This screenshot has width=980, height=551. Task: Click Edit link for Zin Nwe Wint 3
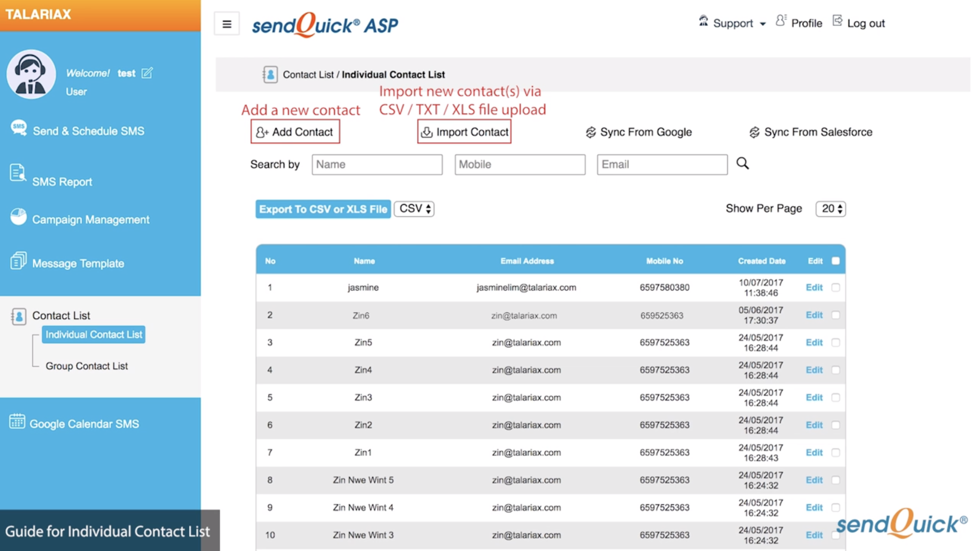(x=814, y=535)
